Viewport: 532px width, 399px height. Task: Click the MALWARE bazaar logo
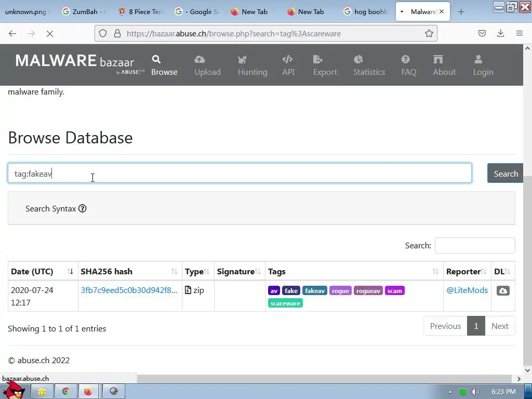pyautogui.click(x=79, y=63)
